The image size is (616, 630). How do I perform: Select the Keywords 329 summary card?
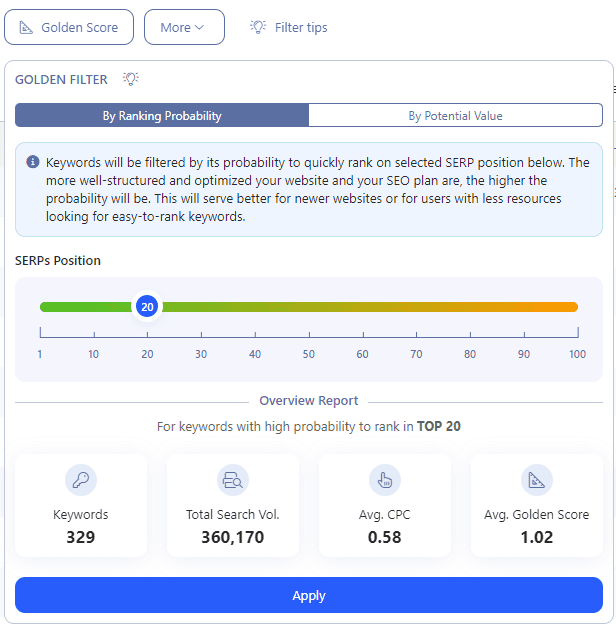(80, 505)
